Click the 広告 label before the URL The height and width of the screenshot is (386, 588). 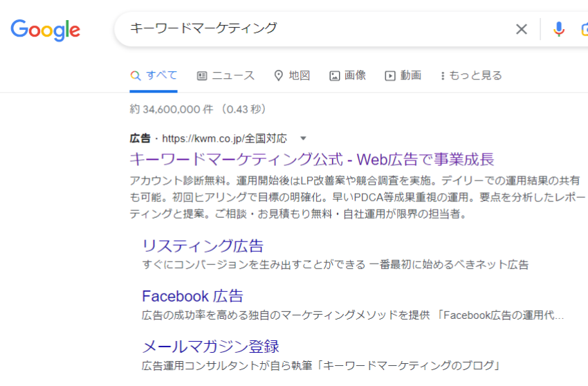click(140, 138)
